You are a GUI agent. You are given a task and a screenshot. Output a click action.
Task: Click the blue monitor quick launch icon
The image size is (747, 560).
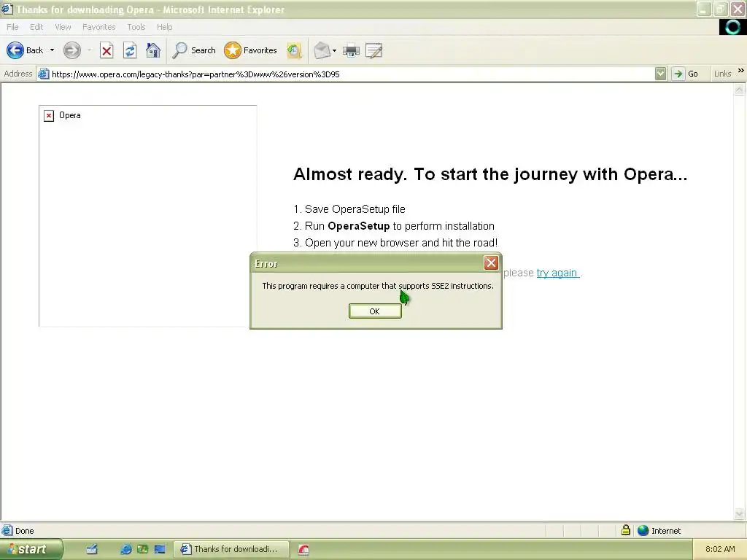[160, 549]
